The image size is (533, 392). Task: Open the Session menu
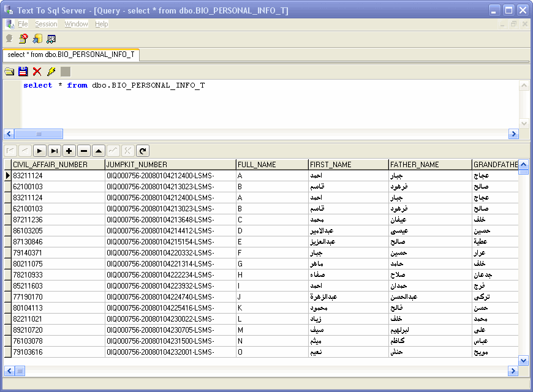coord(46,24)
